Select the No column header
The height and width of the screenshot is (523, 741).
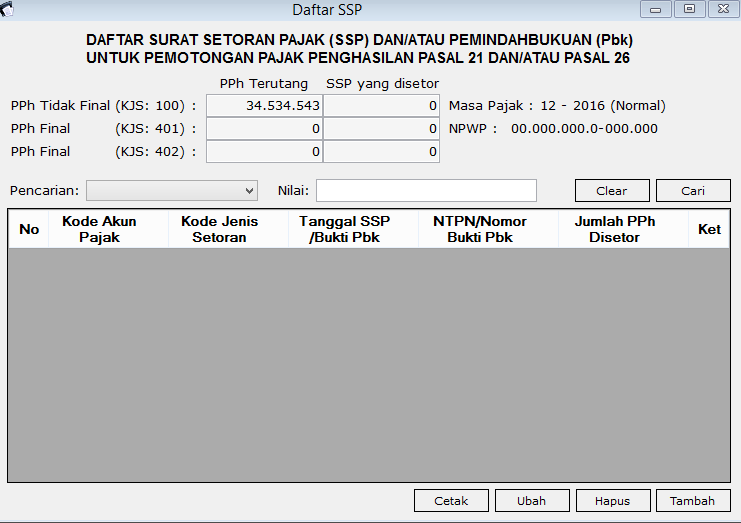pos(29,229)
